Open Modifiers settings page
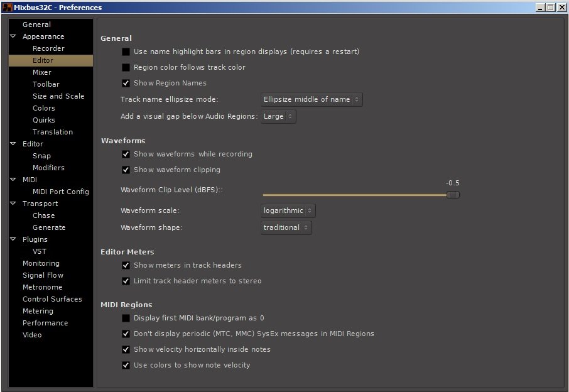The width and height of the screenshot is (569, 392). (48, 168)
